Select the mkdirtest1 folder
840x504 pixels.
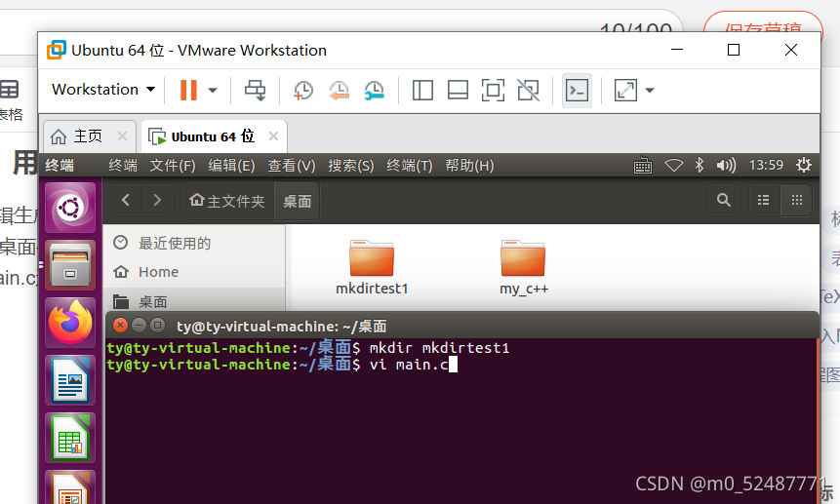click(x=372, y=267)
